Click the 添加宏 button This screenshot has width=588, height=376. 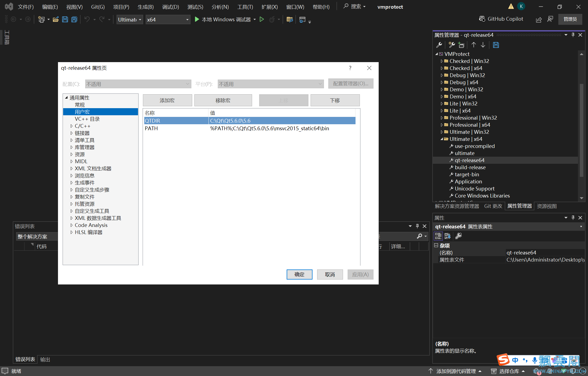point(167,100)
